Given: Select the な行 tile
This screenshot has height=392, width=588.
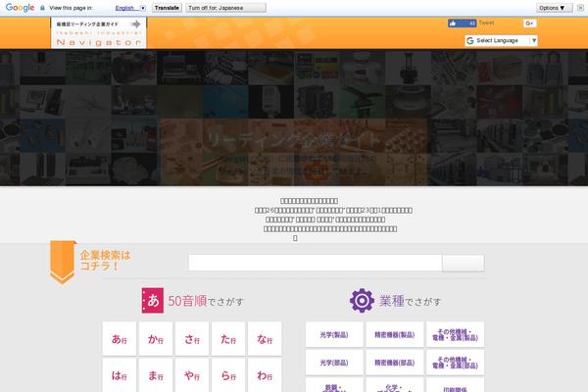Looking at the screenshot, I should click(x=265, y=339).
